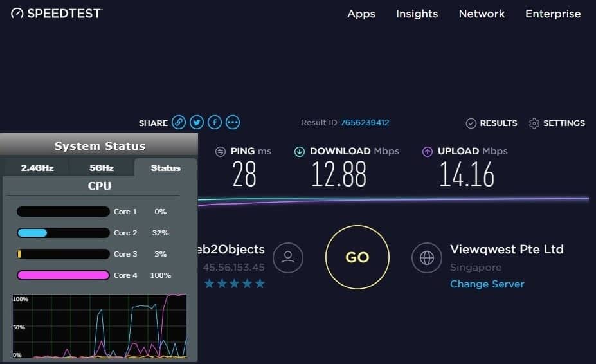Image resolution: width=596 pixels, height=364 pixels.
Task: Click the SETTINGS label
Action: [x=564, y=123]
